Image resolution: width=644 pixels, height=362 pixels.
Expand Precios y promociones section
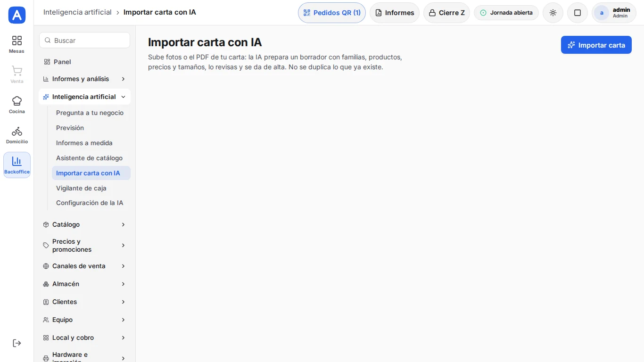click(84, 245)
